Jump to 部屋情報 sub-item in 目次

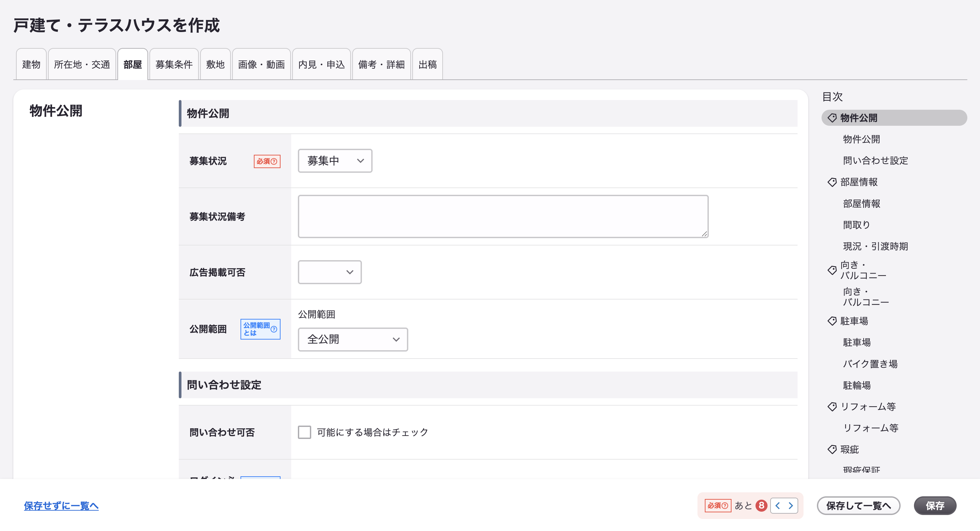tap(861, 203)
